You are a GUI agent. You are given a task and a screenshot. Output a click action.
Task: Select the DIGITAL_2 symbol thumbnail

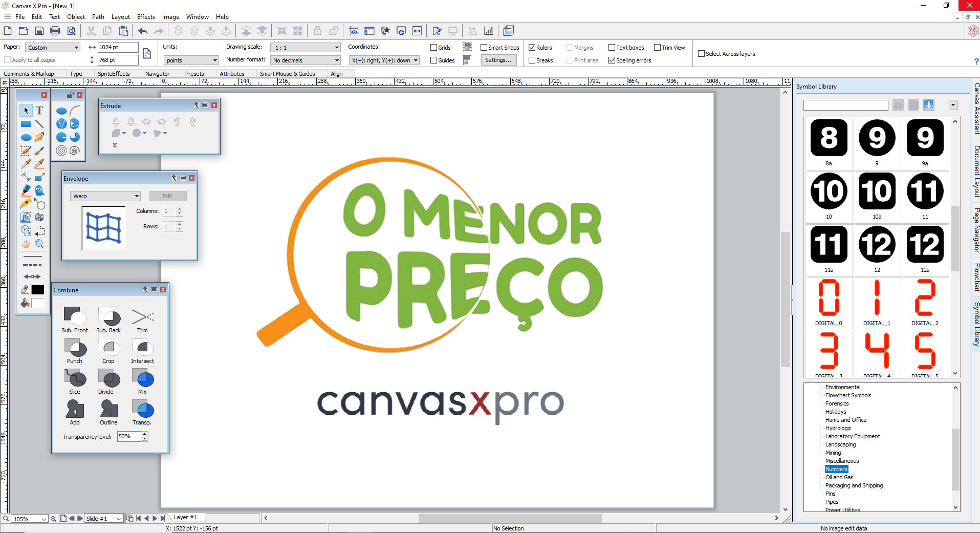click(x=925, y=303)
